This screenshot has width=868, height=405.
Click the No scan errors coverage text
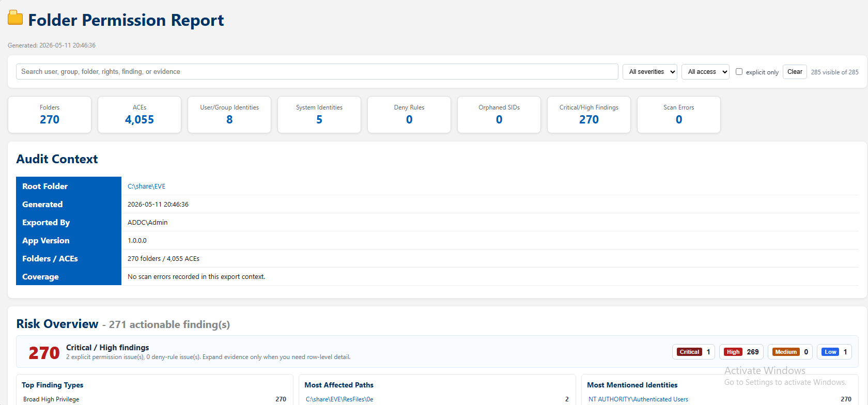(x=196, y=277)
